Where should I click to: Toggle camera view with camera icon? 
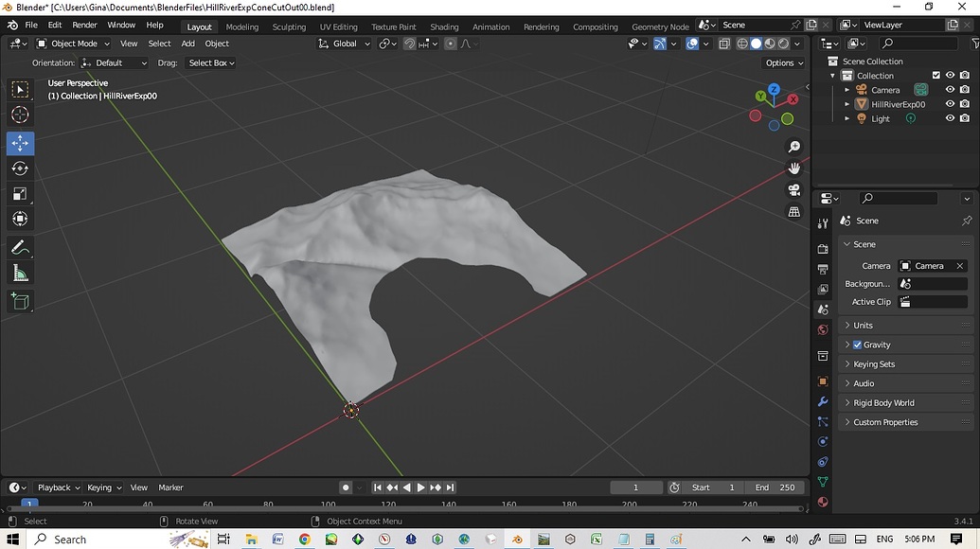(793, 190)
